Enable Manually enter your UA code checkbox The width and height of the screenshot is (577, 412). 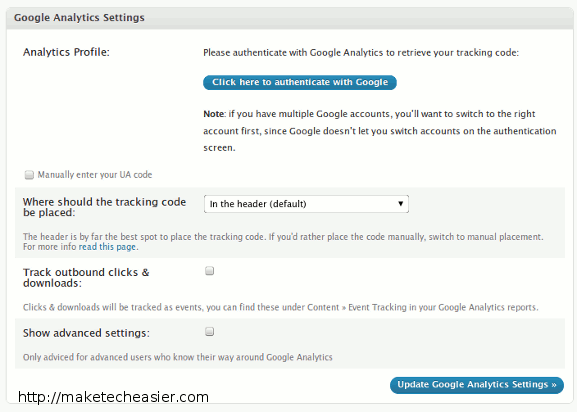29,175
